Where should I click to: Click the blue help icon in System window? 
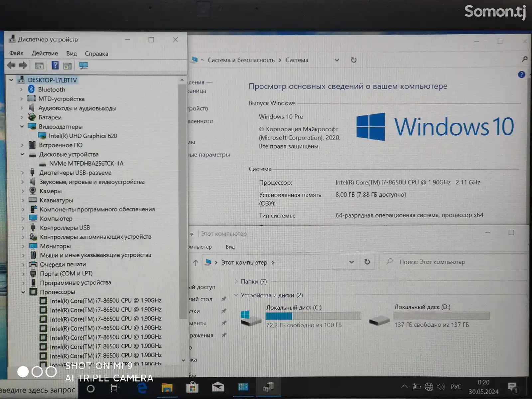(x=521, y=74)
